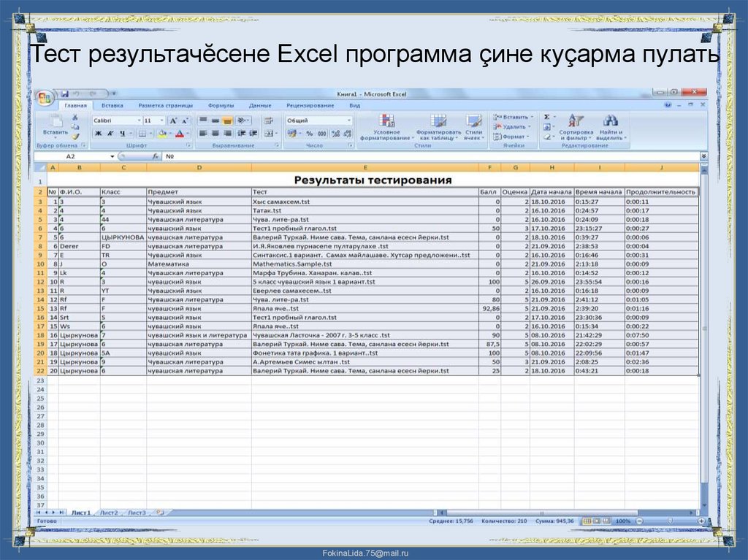Viewport: 748px width, 560px height.
Task: Open the Общий number format dropdown
Action: (349, 120)
